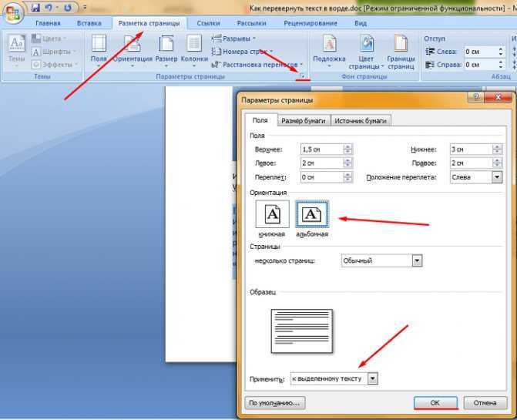
Task: Switch to Рецензирование ribbon tab
Action: coord(311,23)
